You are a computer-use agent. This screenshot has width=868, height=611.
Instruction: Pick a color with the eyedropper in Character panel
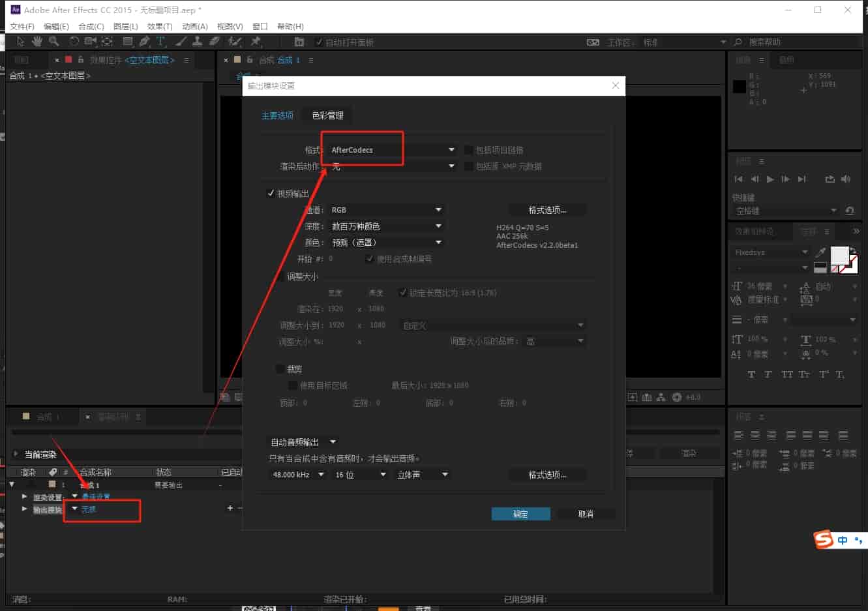click(821, 252)
